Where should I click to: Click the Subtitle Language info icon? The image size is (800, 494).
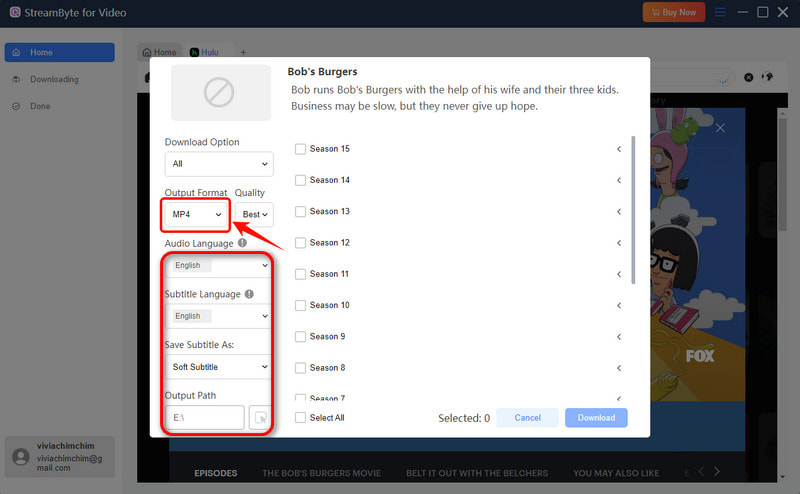[249, 294]
